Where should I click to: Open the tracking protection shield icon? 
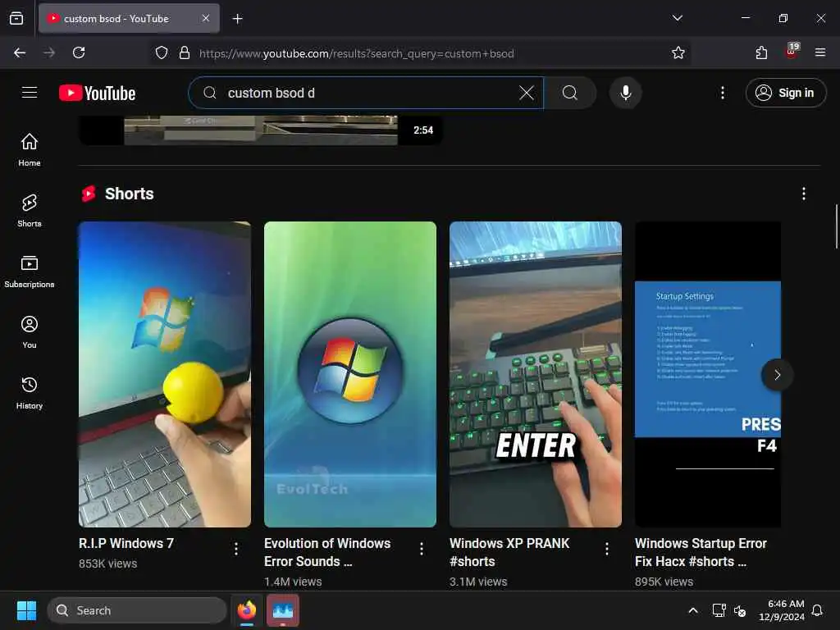[162, 52]
